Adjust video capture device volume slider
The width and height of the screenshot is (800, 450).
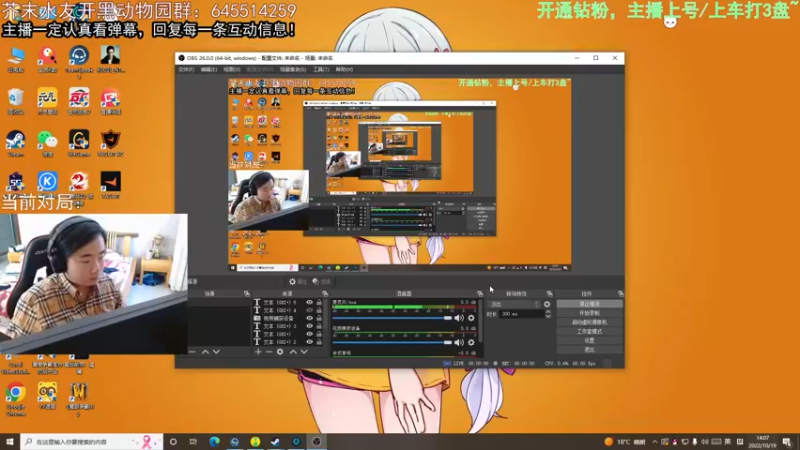[392, 342]
